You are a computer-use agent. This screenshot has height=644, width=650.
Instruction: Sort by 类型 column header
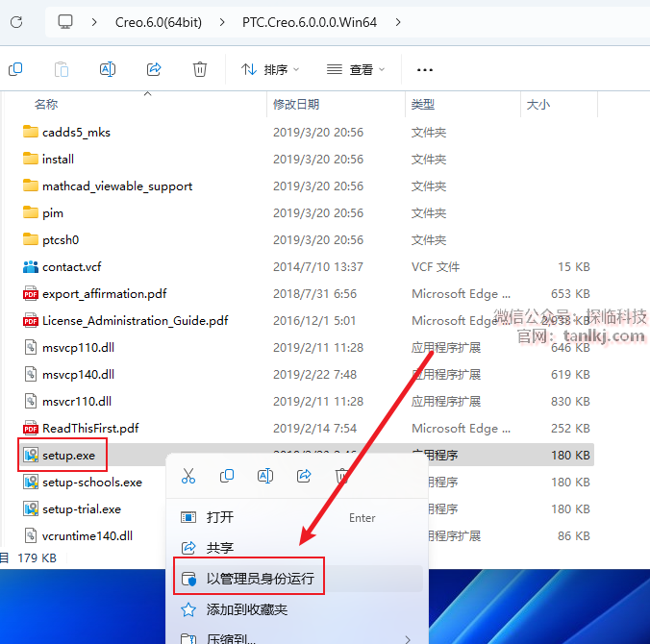(423, 104)
